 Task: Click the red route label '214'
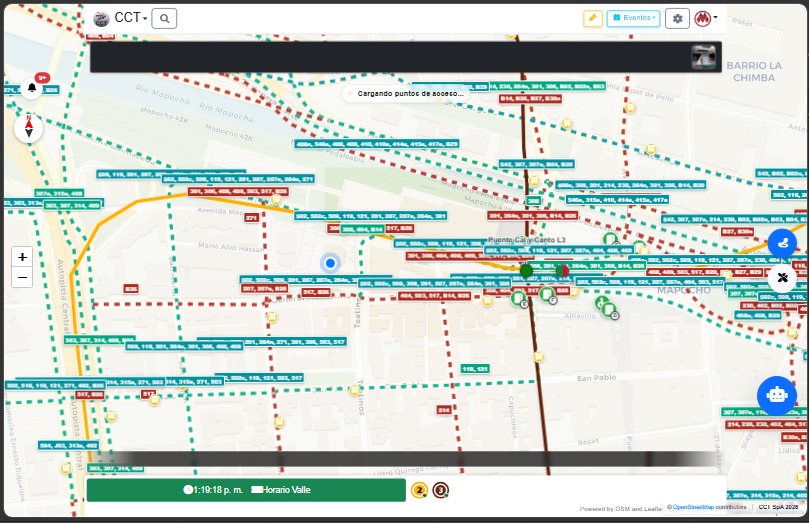444,410
